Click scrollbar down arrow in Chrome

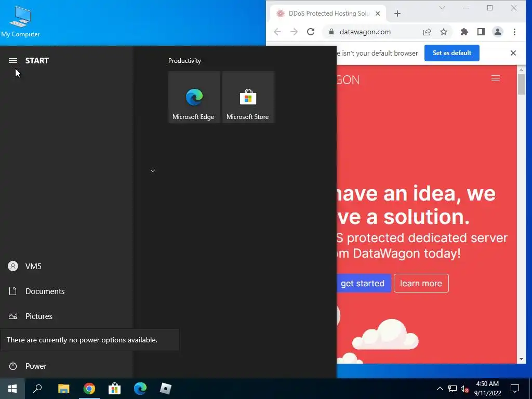(x=521, y=360)
